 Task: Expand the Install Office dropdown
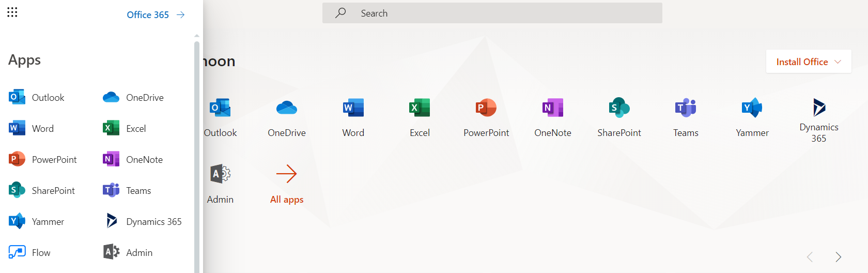(x=809, y=62)
